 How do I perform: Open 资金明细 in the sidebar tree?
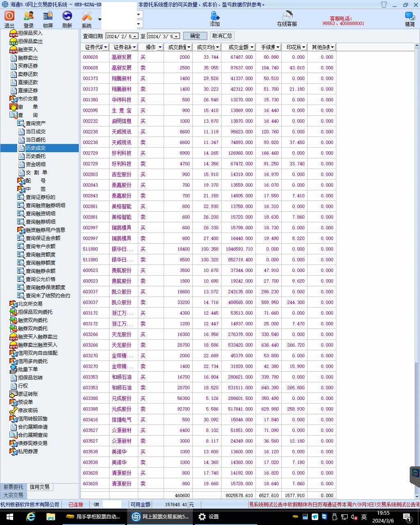(36, 164)
